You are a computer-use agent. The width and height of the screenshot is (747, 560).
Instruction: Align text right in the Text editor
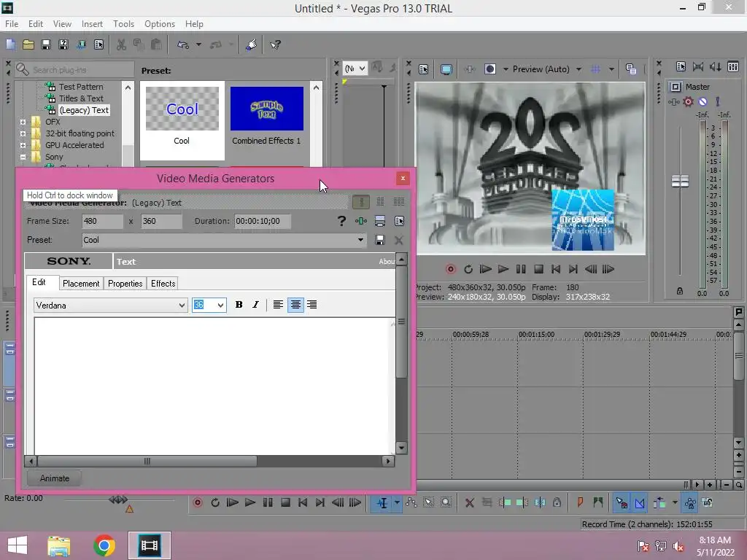312,305
